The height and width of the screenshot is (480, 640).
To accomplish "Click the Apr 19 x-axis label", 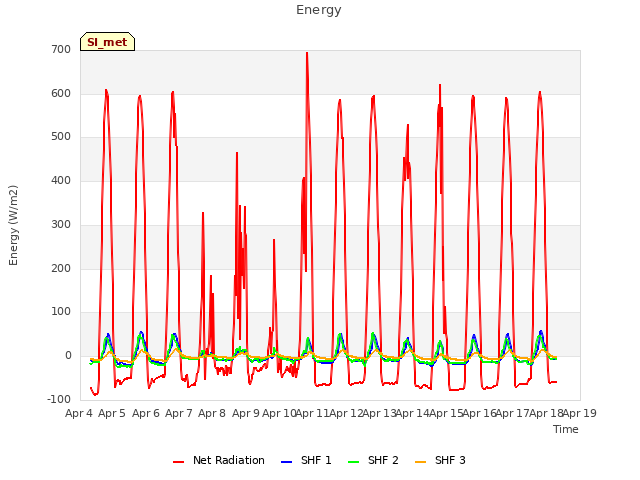I will pyautogui.click(x=580, y=413).
